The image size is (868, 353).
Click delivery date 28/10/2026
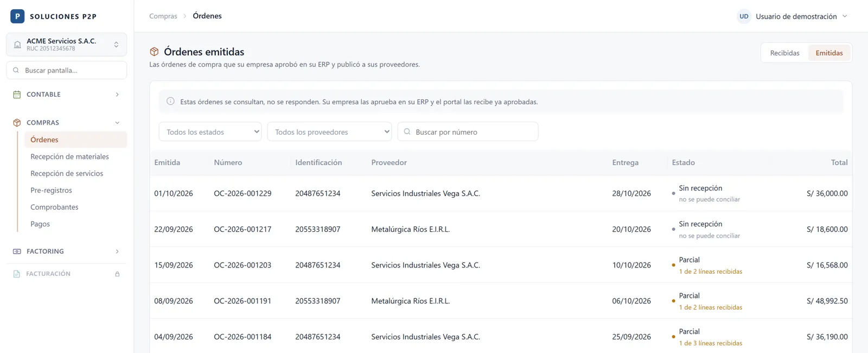(631, 193)
